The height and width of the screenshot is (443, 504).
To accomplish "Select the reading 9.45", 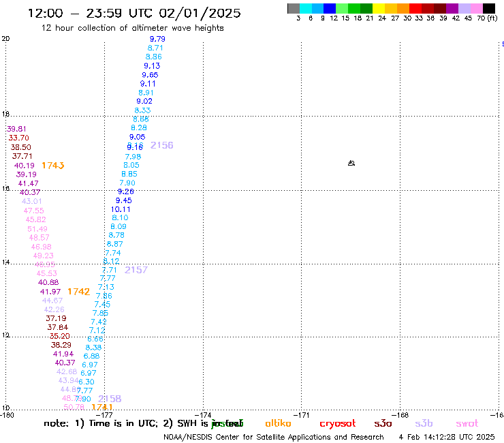I will point(124,200).
